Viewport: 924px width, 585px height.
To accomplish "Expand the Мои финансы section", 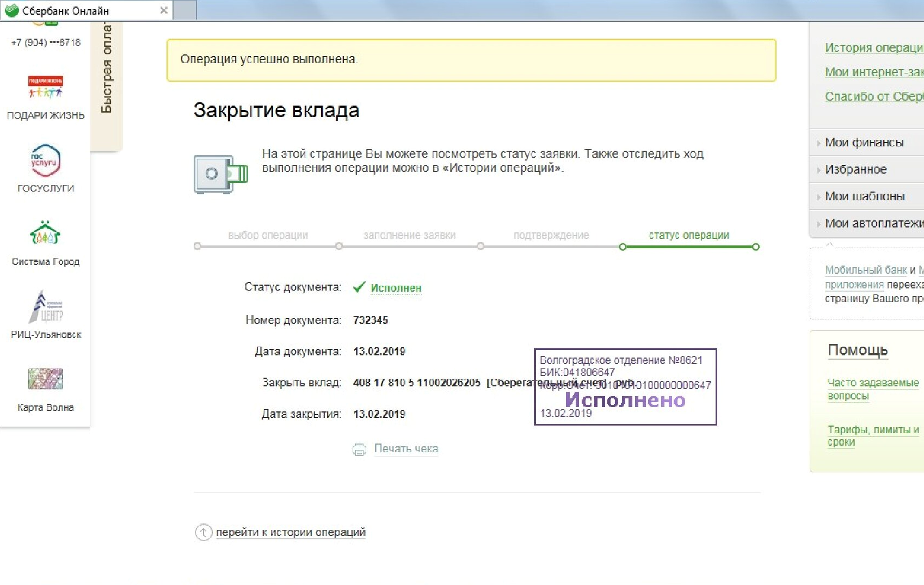I will 867,143.
